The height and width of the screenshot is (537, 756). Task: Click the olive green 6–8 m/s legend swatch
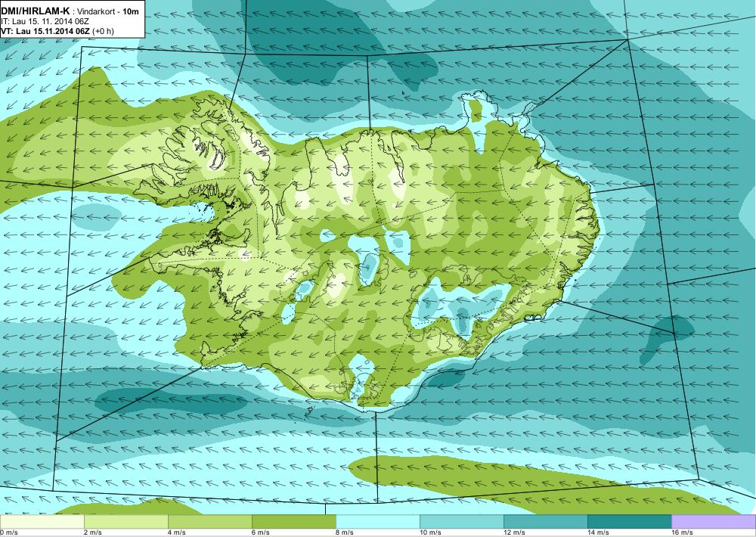[x=293, y=522]
